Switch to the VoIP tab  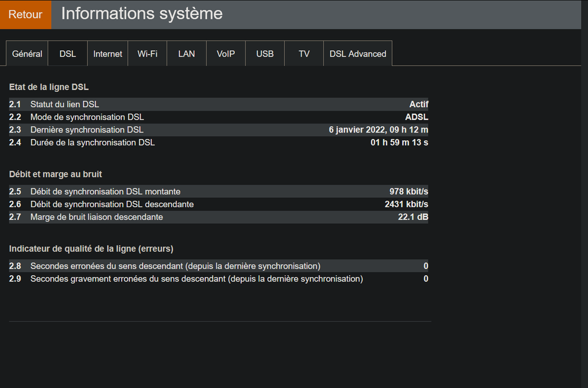click(225, 54)
